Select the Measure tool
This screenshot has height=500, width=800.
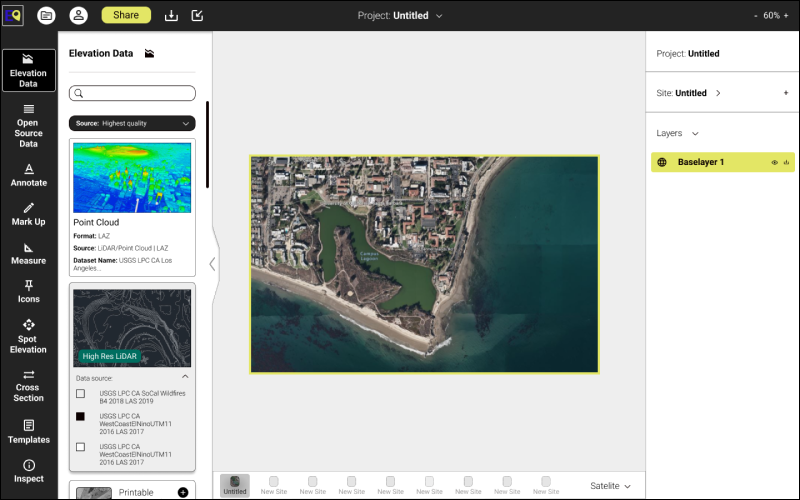coord(29,254)
